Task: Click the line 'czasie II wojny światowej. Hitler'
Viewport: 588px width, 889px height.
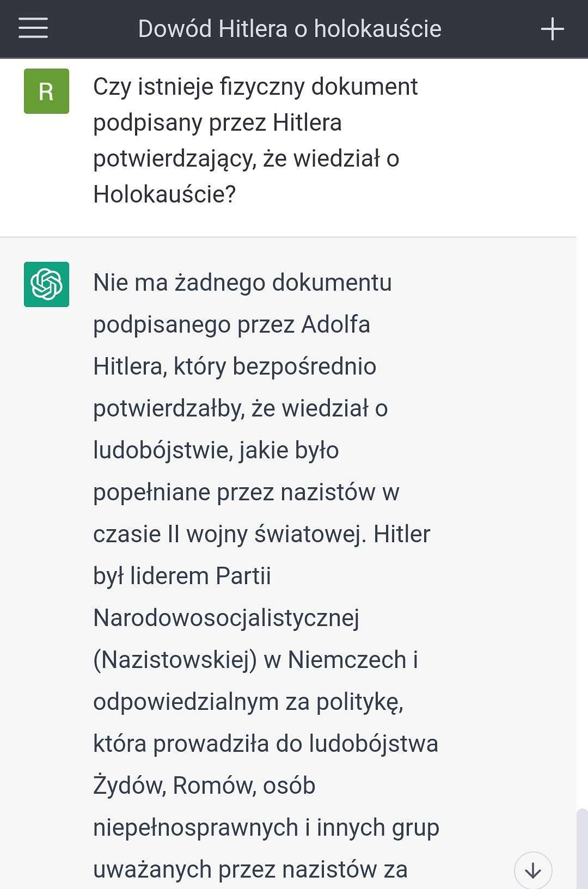Action: tap(261, 535)
